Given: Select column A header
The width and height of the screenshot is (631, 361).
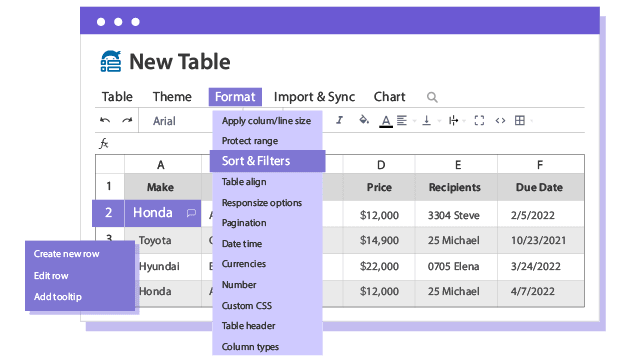Looking at the screenshot, I should [163, 165].
